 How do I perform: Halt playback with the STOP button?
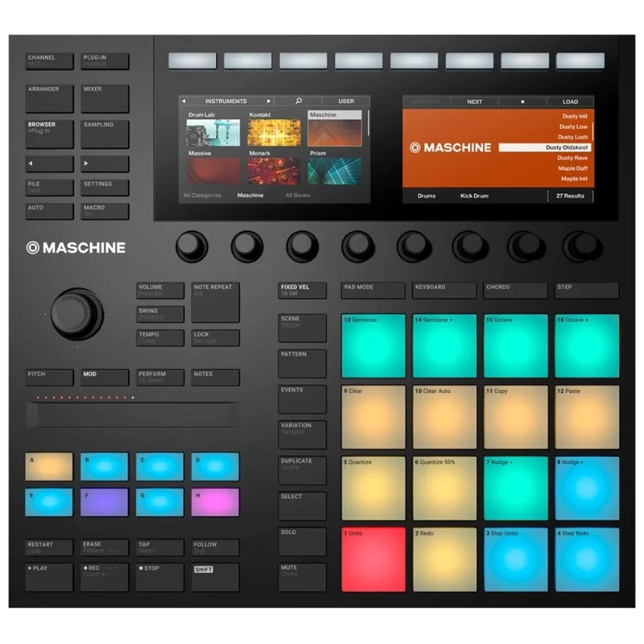pyautogui.click(x=160, y=576)
